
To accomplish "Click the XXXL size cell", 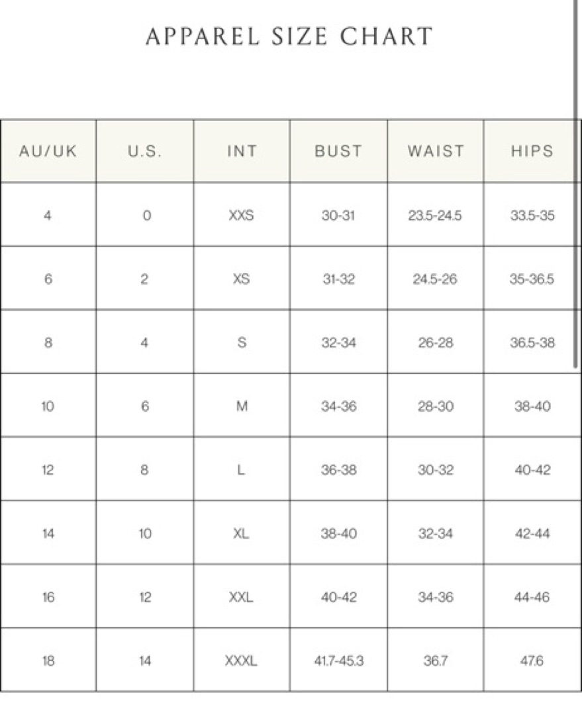I will pyautogui.click(x=242, y=660).
